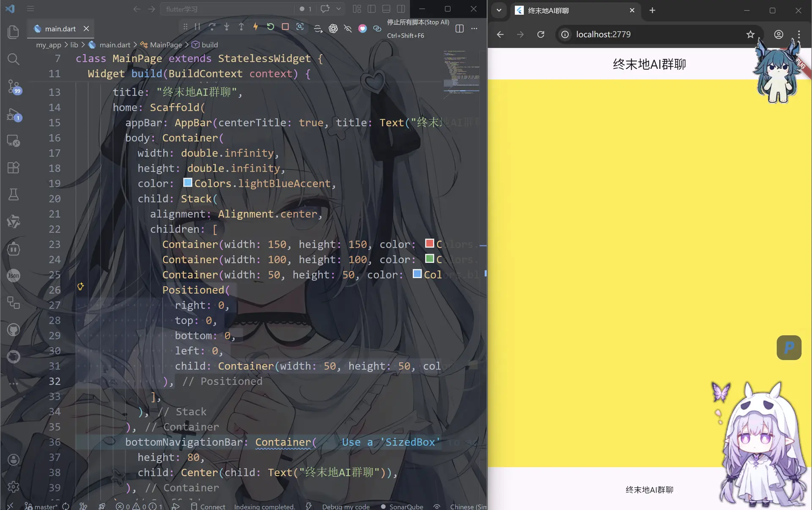Trigger Flutter Hot Reload lightning icon
This screenshot has width=812, height=510.
click(256, 27)
